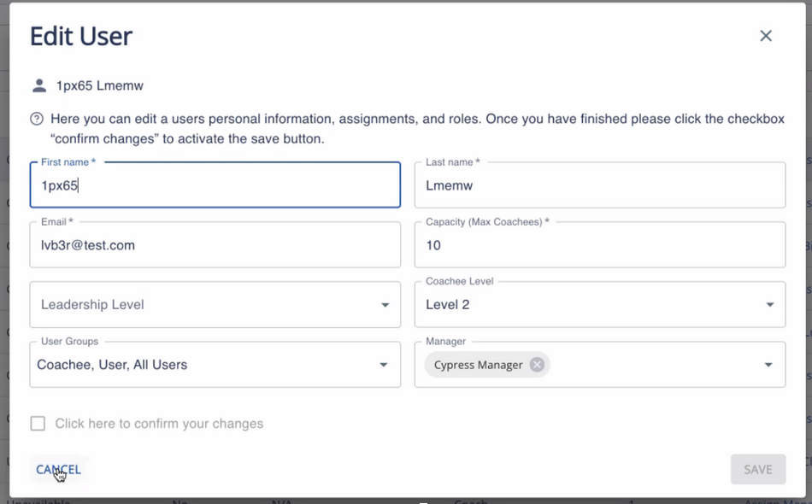Open the Manager dropdown arrow
812x504 pixels.
coord(769,365)
